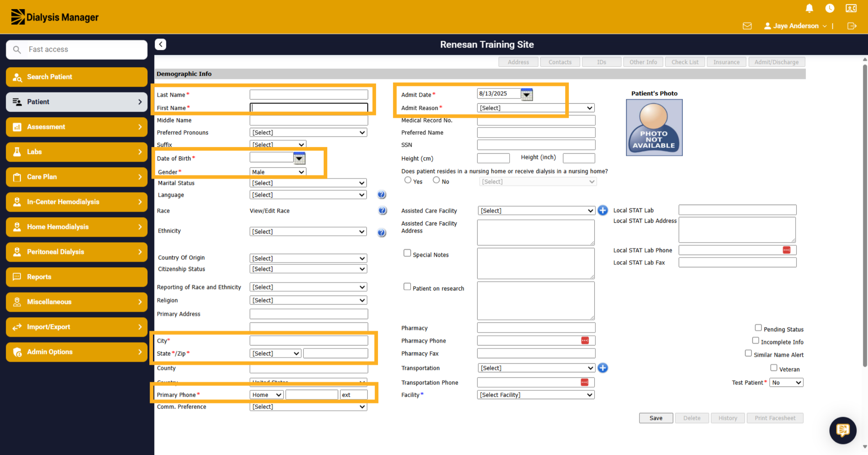Open the Admit/Discharge tab
868x455 pixels.
(776, 62)
